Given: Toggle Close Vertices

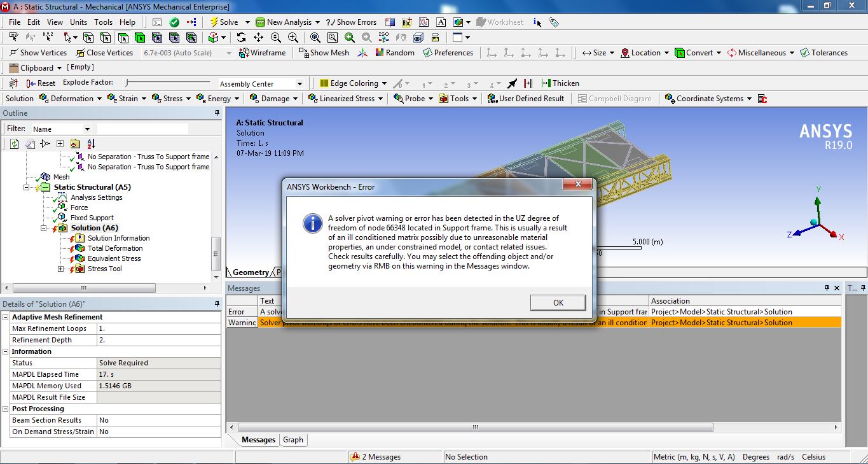Looking at the screenshot, I should click(x=104, y=53).
